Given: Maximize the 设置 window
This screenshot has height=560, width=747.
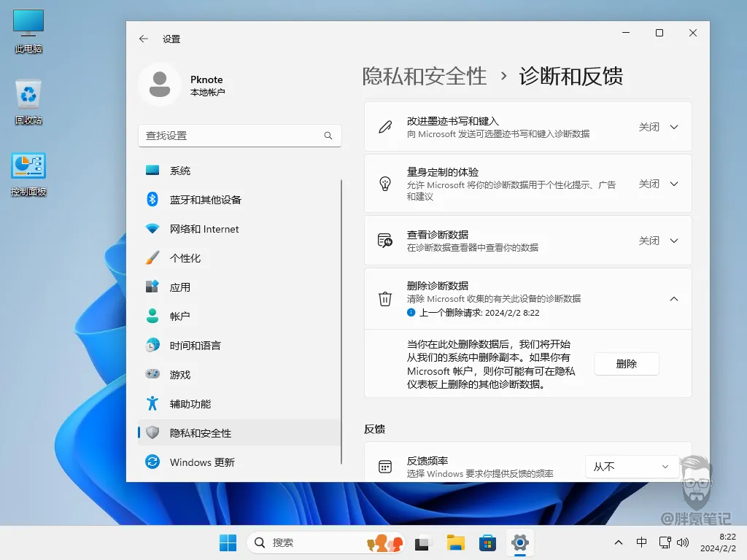Looking at the screenshot, I should 659,32.
